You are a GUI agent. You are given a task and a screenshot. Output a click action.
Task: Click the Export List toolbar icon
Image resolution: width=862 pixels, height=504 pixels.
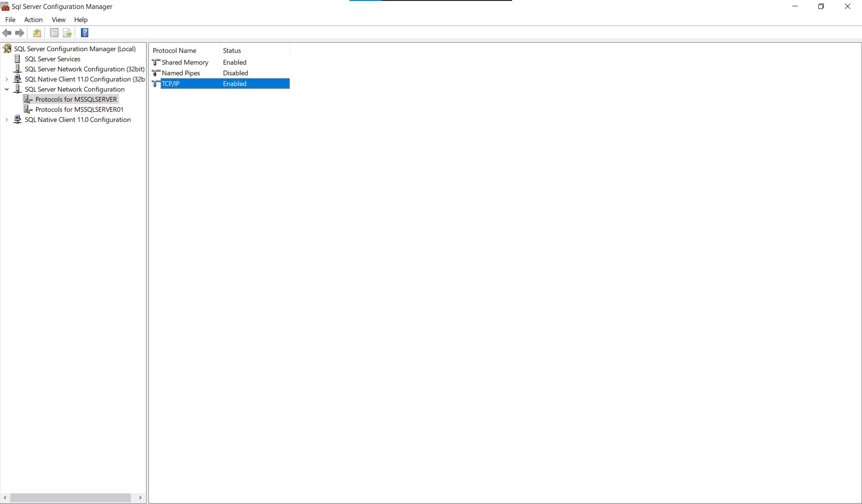click(x=67, y=33)
